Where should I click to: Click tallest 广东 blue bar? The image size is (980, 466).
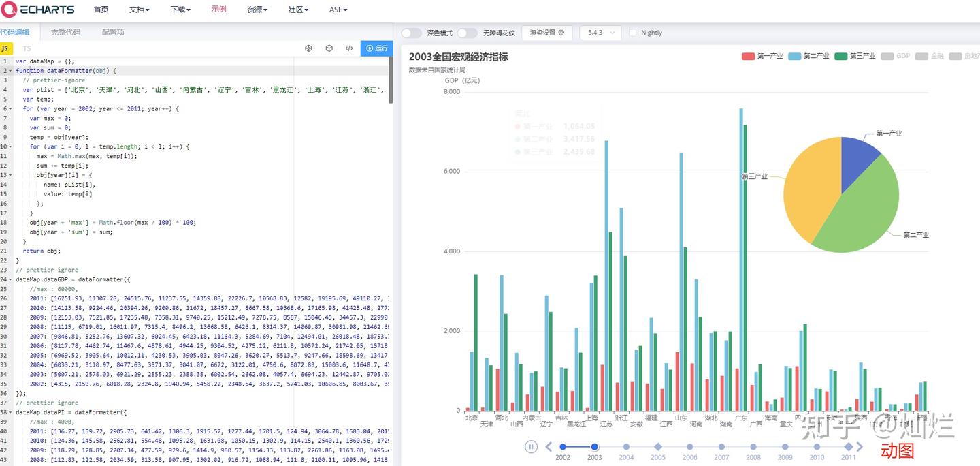(x=741, y=260)
